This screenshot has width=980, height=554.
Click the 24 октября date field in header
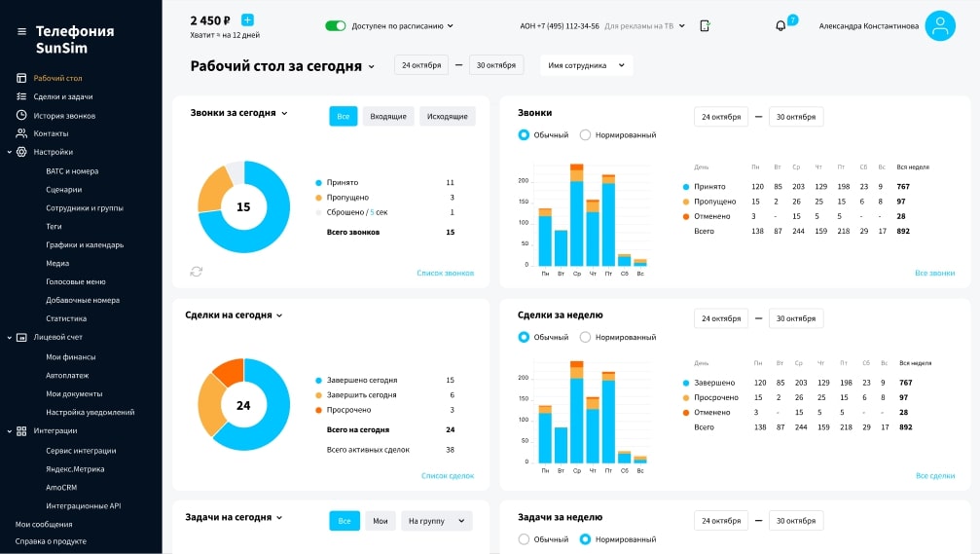pyautogui.click(x=421, y=65)
